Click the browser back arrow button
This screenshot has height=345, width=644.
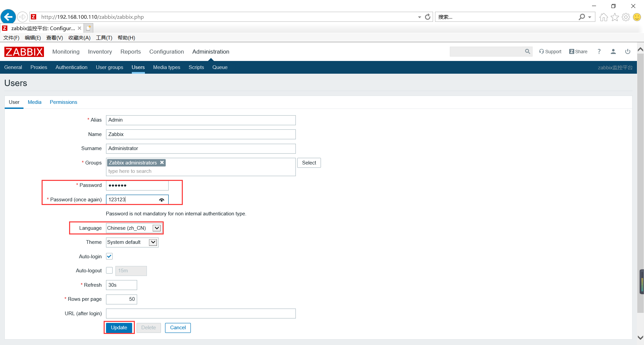(8, 16)
